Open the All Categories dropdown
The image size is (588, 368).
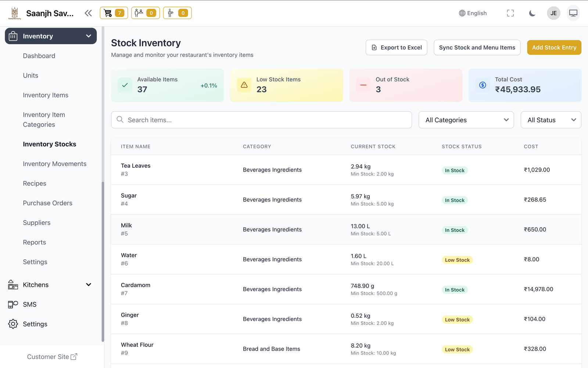(466, 120)
